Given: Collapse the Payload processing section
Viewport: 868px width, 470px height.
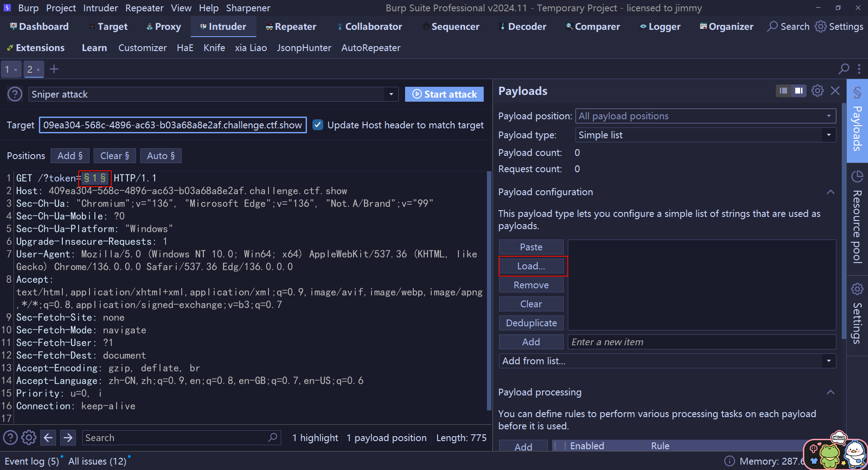Looking at the screenshot, I should pyautogui.click(x=830, y=392).
